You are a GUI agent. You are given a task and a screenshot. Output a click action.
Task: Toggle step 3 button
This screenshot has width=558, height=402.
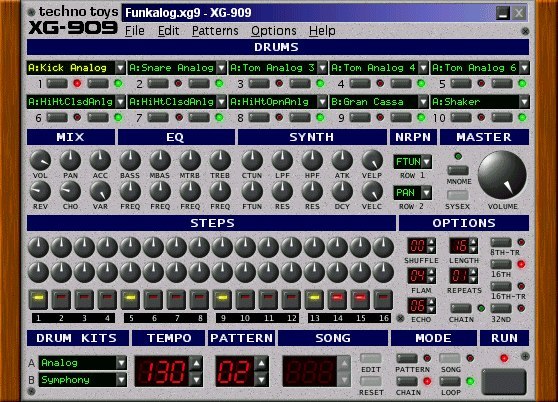tap(84, 299)
